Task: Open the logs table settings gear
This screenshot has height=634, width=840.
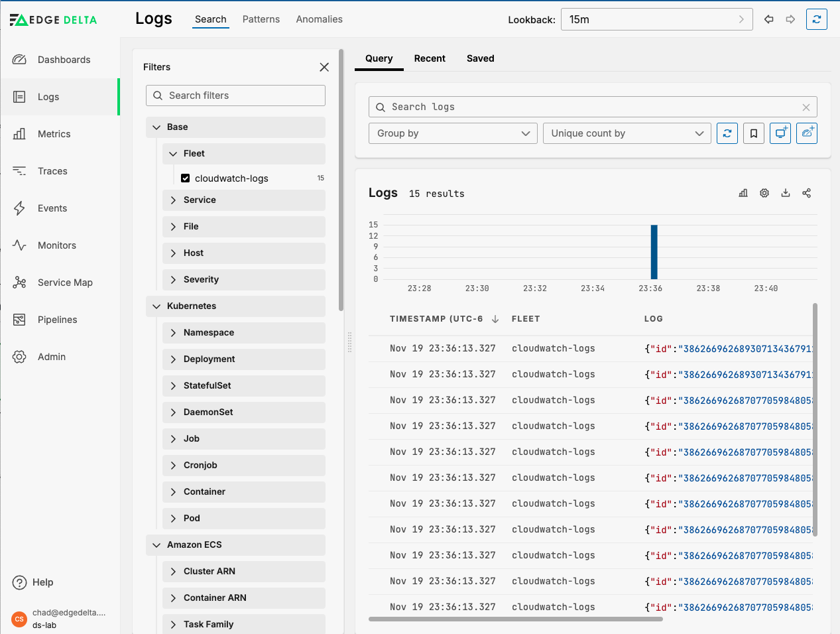Action: pyautogui.click(x=764, y=193)
